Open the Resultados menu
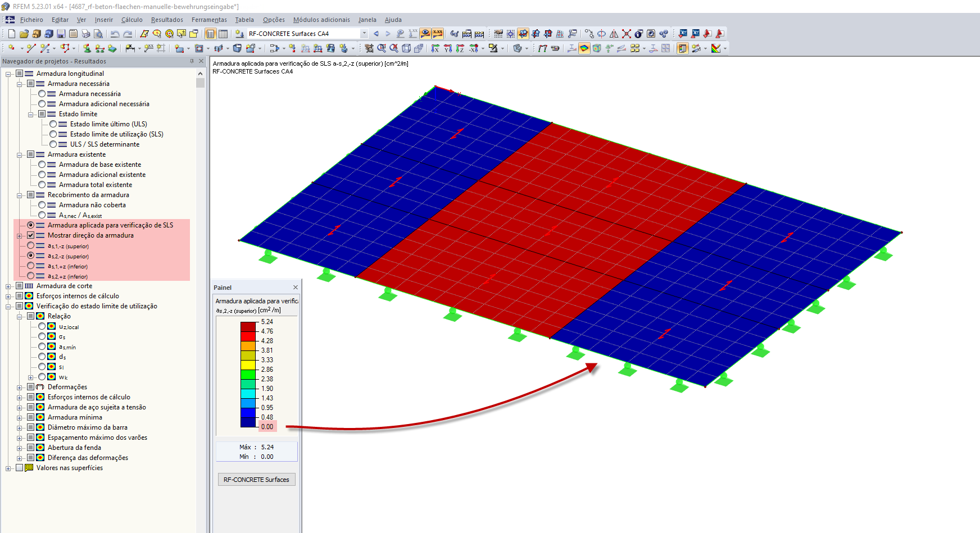Screen dimensions: 980x533 click(x=167, y=20)
